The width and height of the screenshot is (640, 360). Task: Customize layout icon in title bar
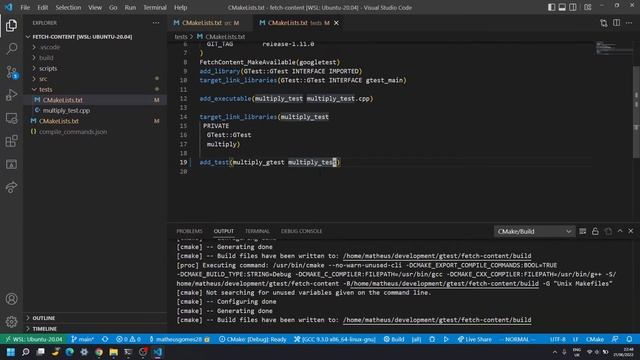coord(588,7)
